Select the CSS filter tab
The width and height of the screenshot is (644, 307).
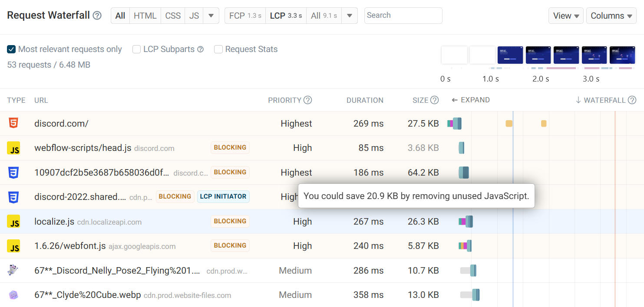(x=173, y=16)
